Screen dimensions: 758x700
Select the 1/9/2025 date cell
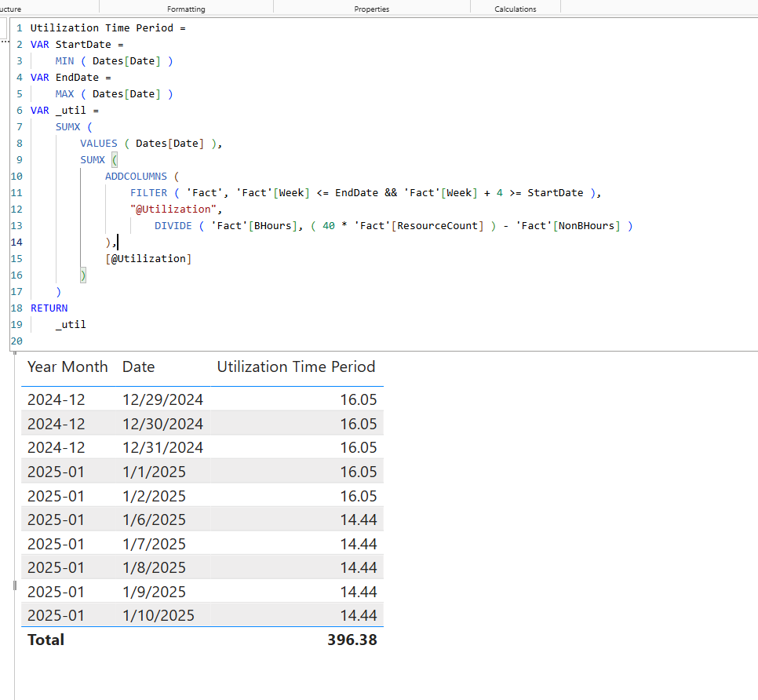(x=155, y=592)
